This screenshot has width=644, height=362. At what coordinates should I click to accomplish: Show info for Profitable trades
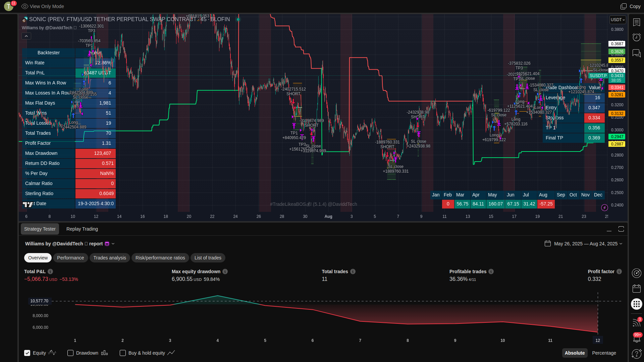point(491,271)
